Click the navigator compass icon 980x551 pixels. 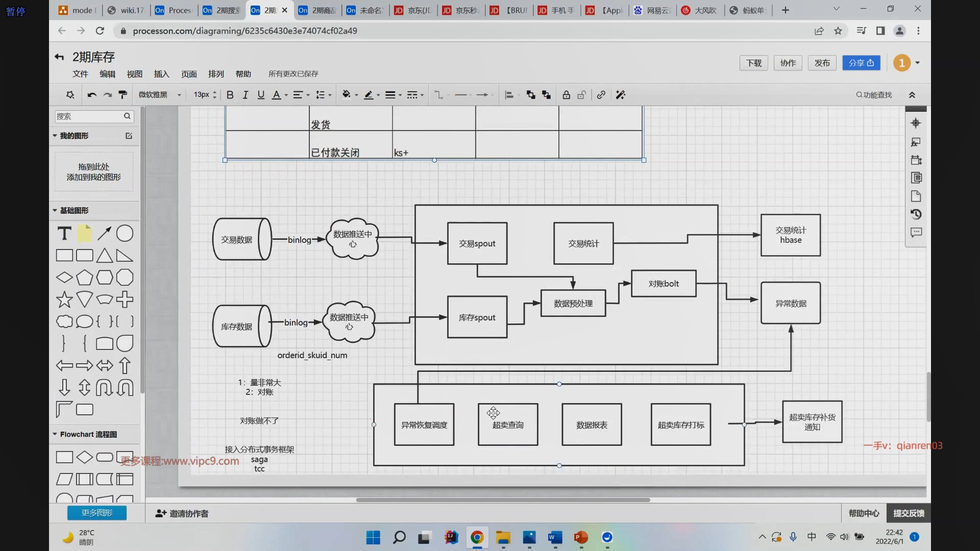pyautogui.click(x=916, y=123)
